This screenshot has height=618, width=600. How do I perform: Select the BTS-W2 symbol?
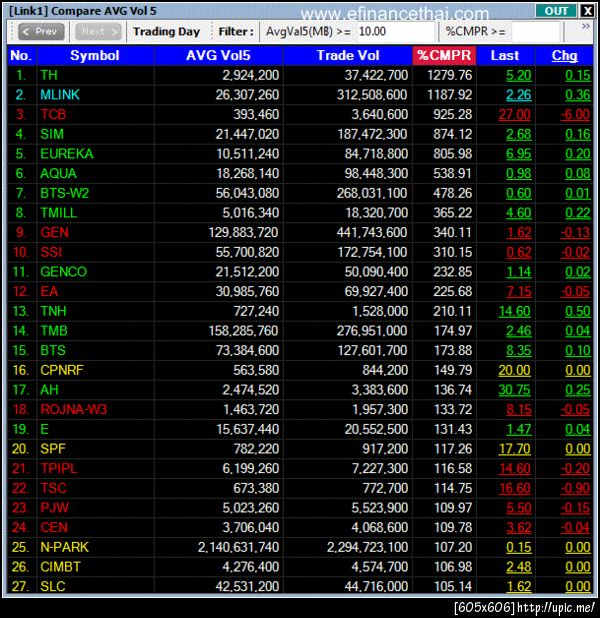coord(65,194)
